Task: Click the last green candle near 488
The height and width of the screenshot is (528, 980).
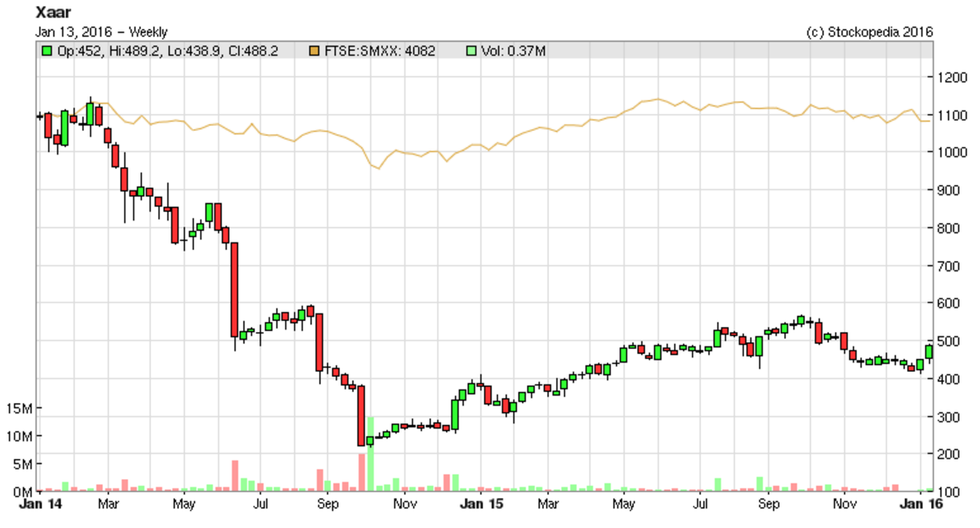Action: point(928,351)
